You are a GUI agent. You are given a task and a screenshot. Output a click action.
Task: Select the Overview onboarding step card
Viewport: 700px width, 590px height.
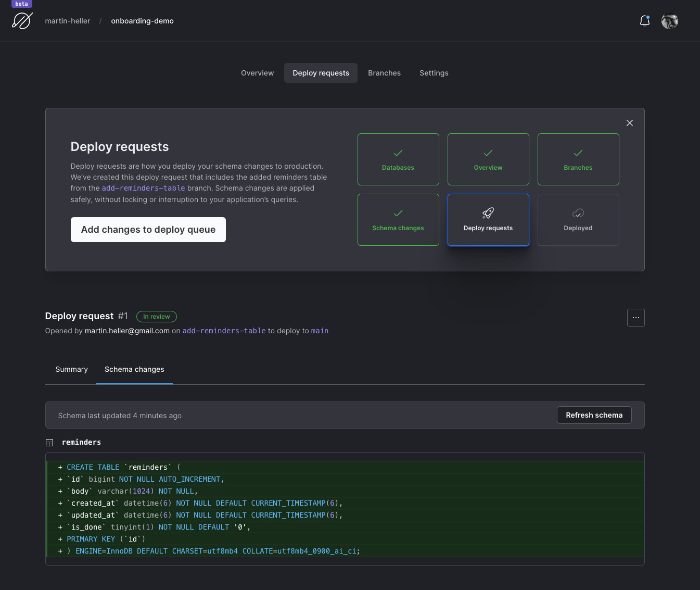pyautogui.click(x=488, y=159)
